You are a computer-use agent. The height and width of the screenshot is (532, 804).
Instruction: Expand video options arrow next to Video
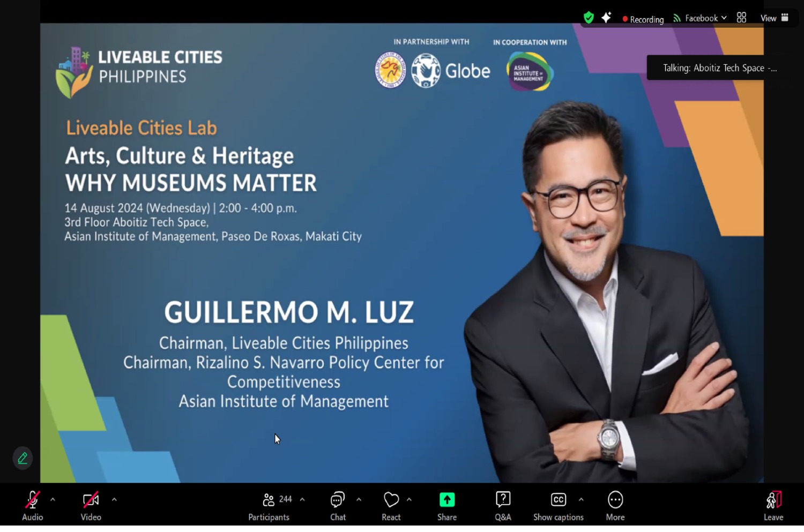114,499
